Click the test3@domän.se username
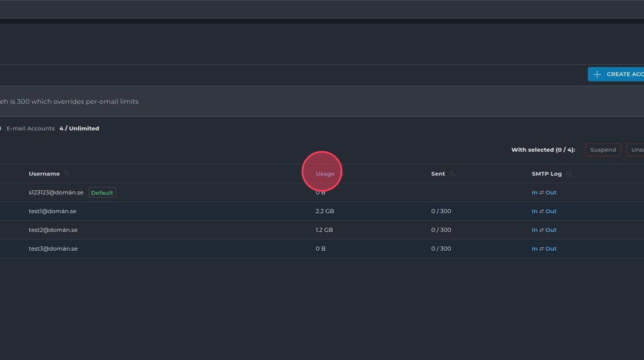 coord(53,249)
